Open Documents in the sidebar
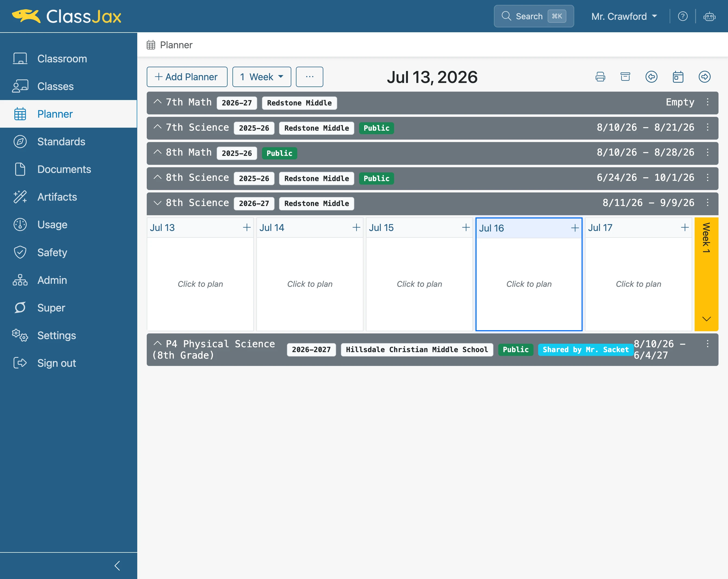 (69, 169)
